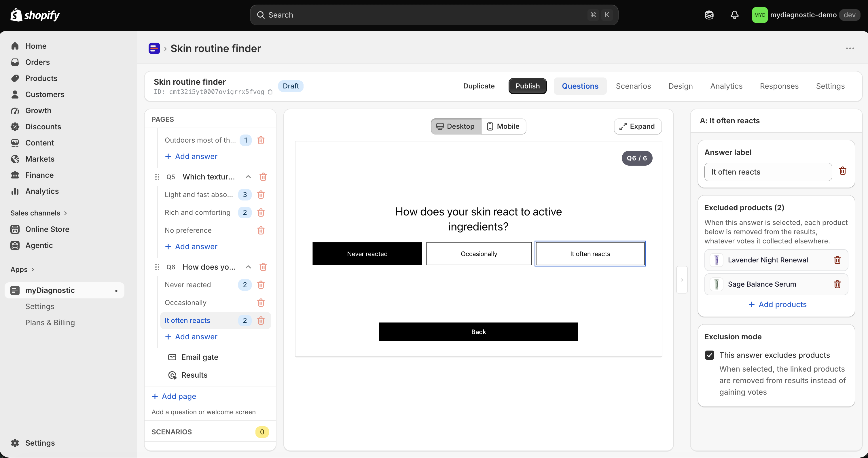868x458 pixels.
Task: Delete answer via trash icon beside Answer label field
Action: [842, 171]
